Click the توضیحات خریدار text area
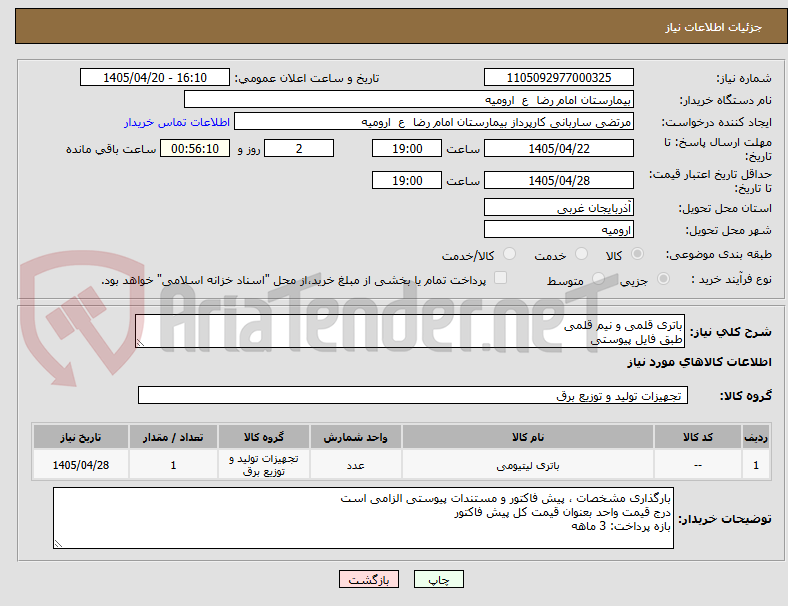Viewport: 788px width, 606px height. [x=363, y=518]
